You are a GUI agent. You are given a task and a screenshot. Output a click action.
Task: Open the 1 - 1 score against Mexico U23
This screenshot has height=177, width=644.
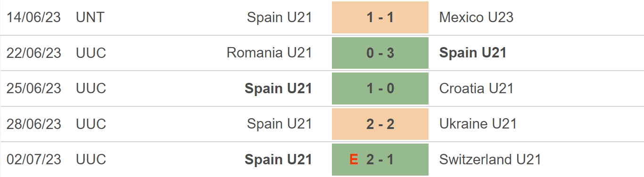pyautogui.click(x=380, y=17)
